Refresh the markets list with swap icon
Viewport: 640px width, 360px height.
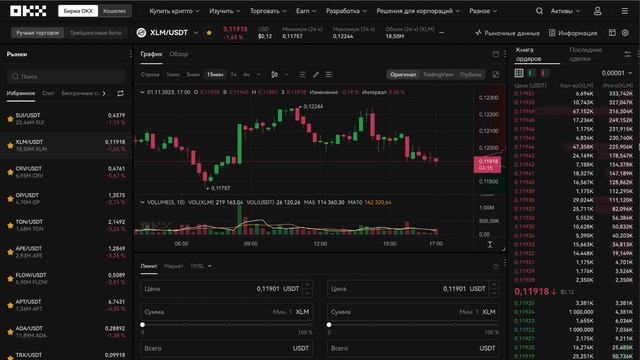tap(120, 93)
